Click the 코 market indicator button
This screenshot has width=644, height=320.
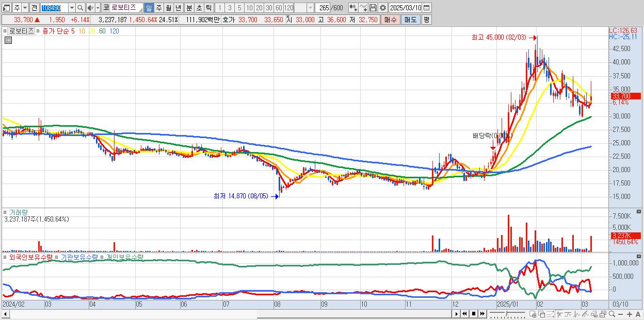[x=106, y=8]
